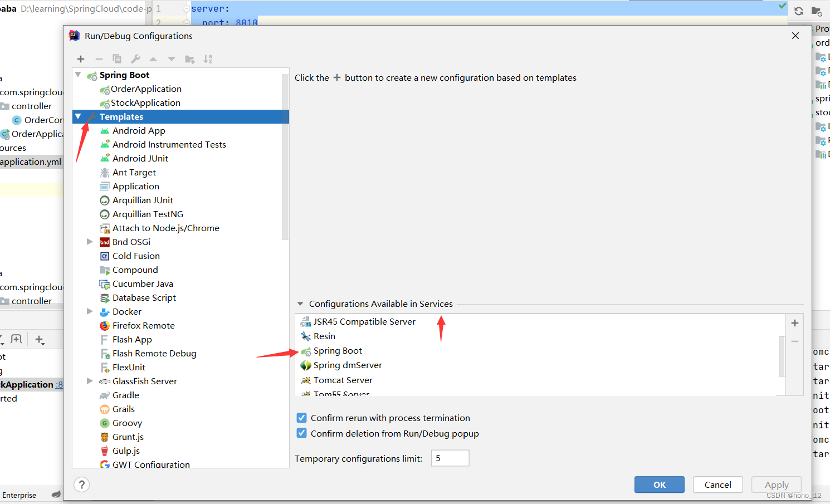Click Maven refresh icon in IDE window

pos(799,11)
